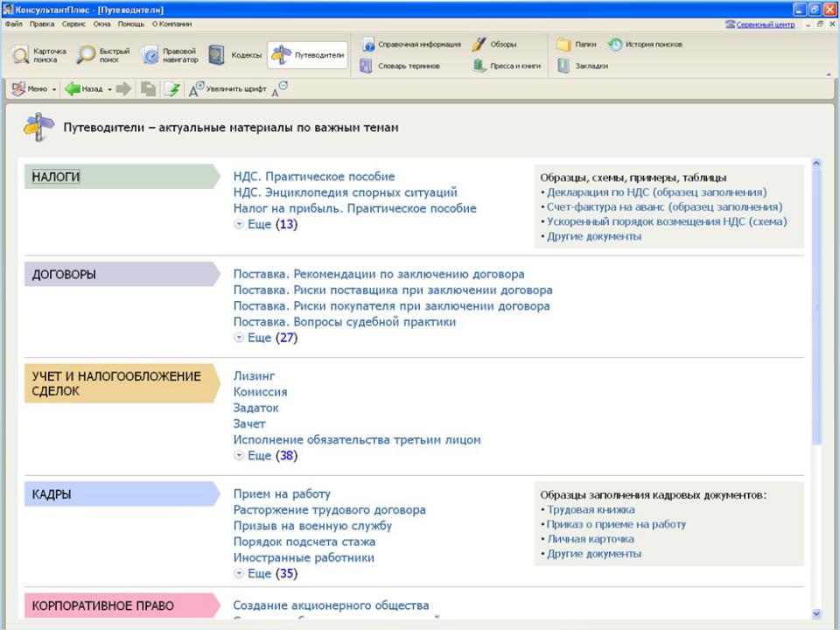Open Словарь терминов
The width and height of the screenshot is (840, 630).
400,66
